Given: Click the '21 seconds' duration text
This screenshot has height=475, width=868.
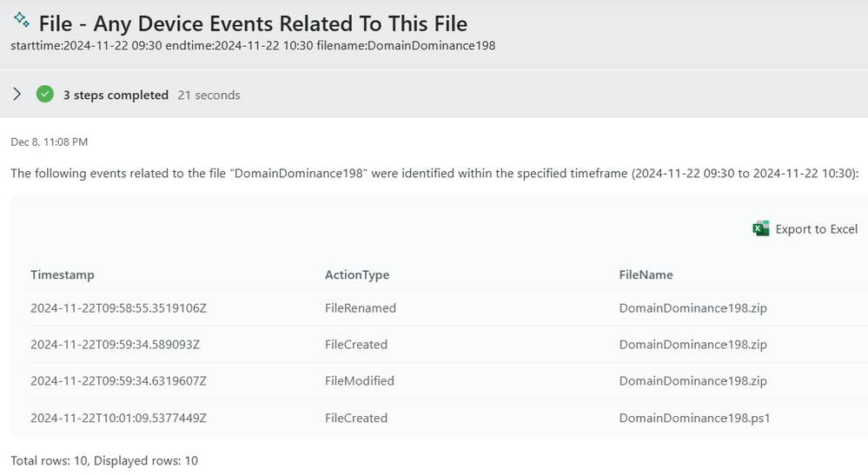Looking at the screenshot, I should click(209, 96).
